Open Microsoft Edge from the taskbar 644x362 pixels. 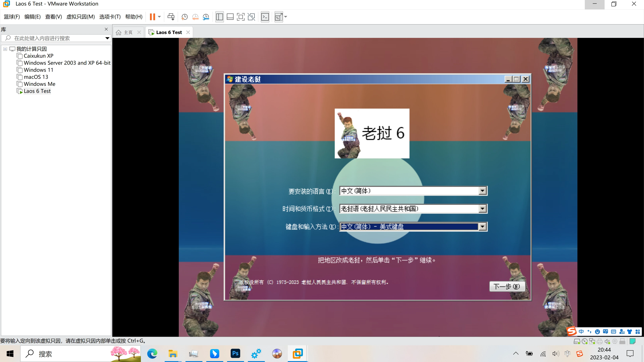click(x=152, y=354)
